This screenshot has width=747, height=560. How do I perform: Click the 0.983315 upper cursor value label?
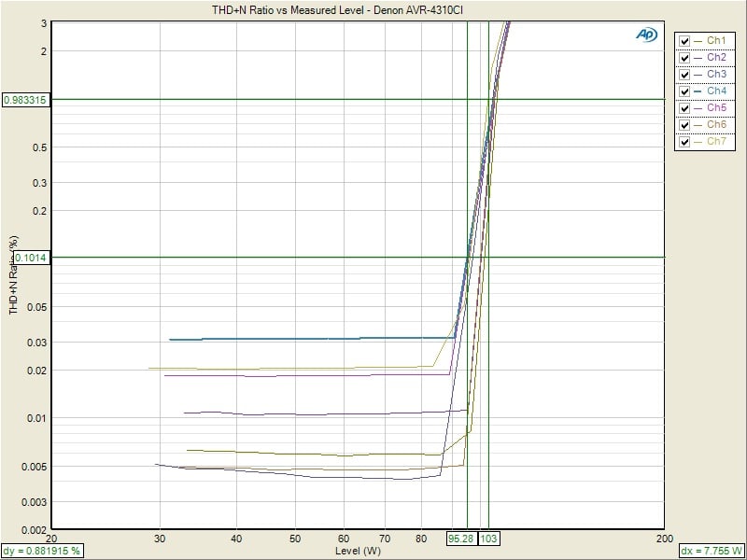pyautogui.click(x=26, y=99)
